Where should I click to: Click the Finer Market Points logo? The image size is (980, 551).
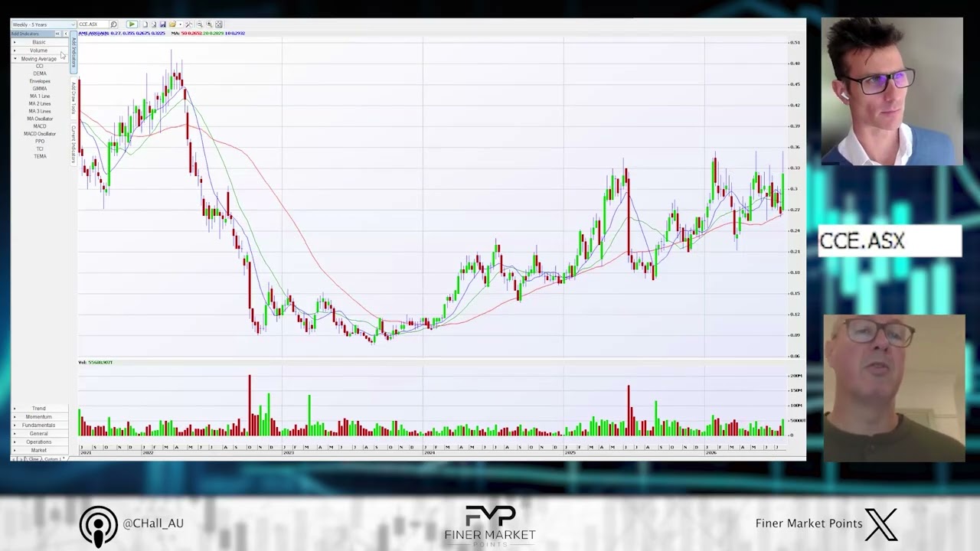click(490, 526)
